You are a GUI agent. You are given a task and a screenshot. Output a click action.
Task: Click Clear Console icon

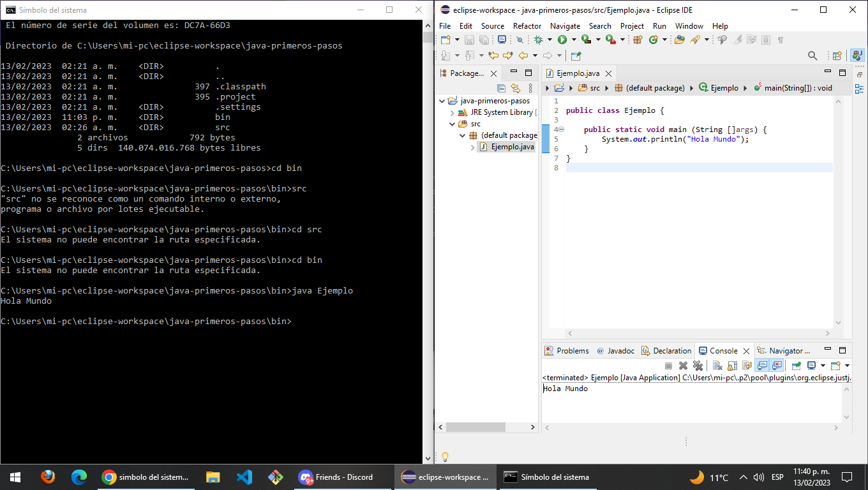click(x=717, y=366)
